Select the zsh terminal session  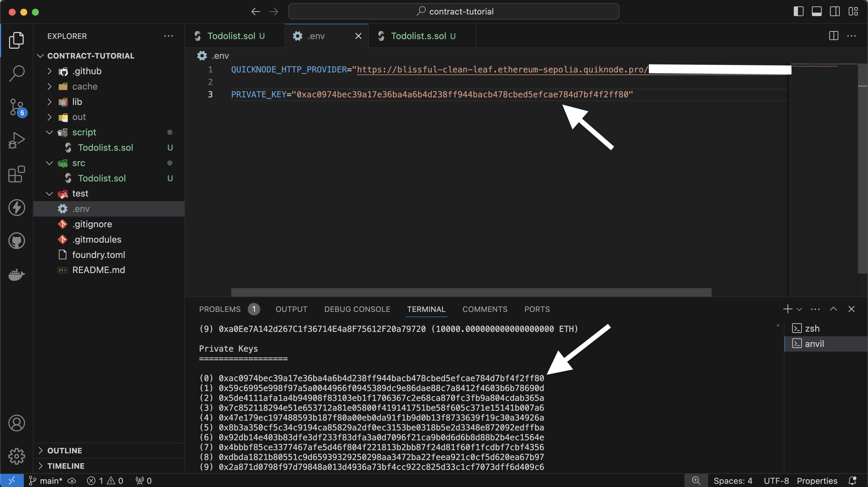[x=812, y=328]
